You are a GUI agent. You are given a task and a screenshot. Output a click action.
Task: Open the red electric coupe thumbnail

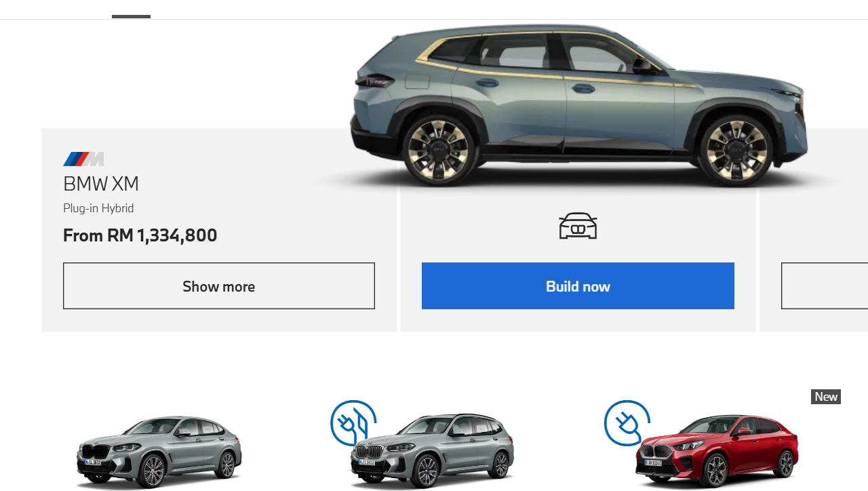click(x=717, y=451)
